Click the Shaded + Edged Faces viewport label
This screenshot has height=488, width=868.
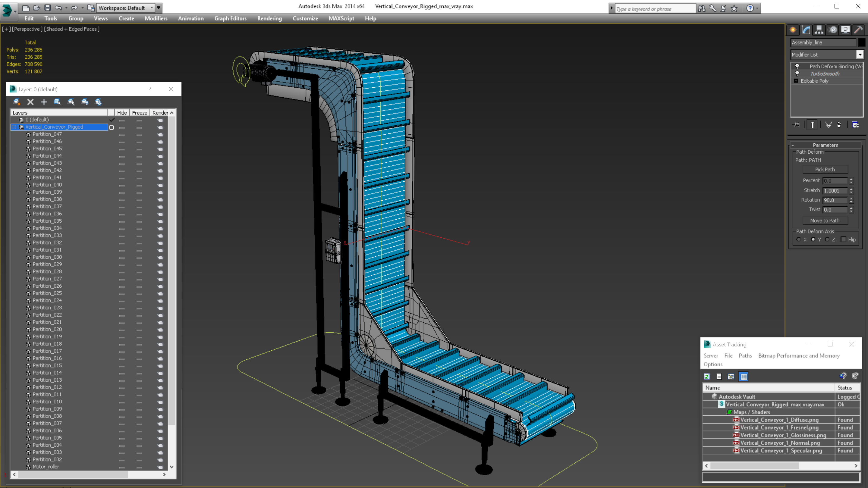(x=72, y=29)
